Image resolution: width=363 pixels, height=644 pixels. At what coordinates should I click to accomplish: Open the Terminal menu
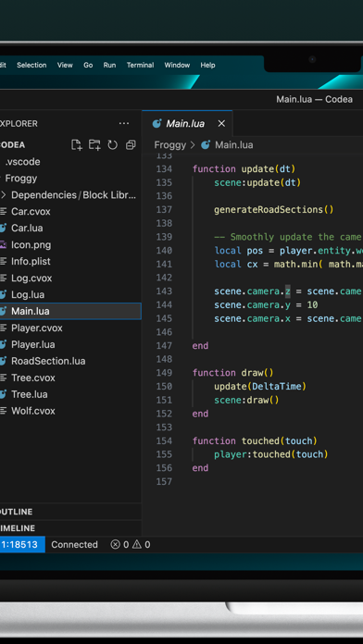pos(140,65)
